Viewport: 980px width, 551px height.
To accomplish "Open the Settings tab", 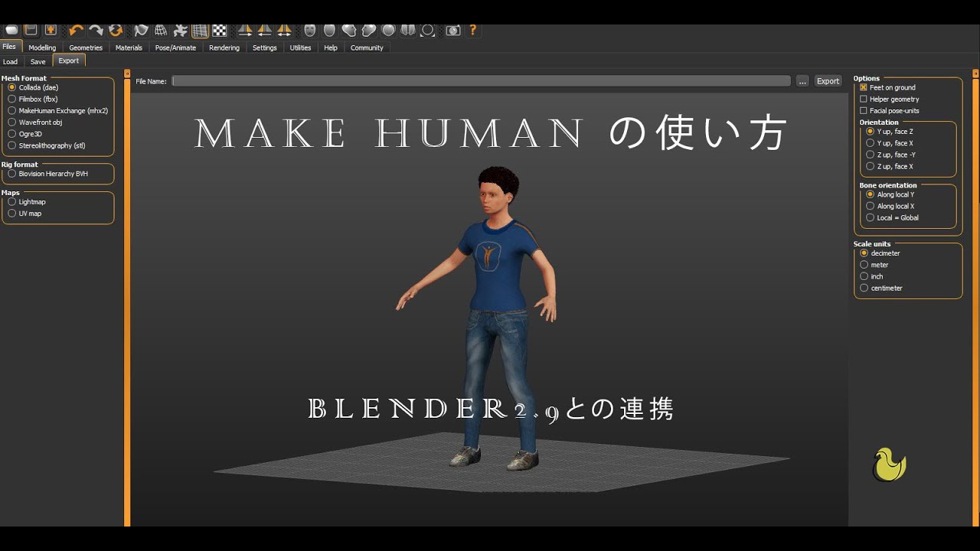I will pyautogui.click(x=265, y=47).
